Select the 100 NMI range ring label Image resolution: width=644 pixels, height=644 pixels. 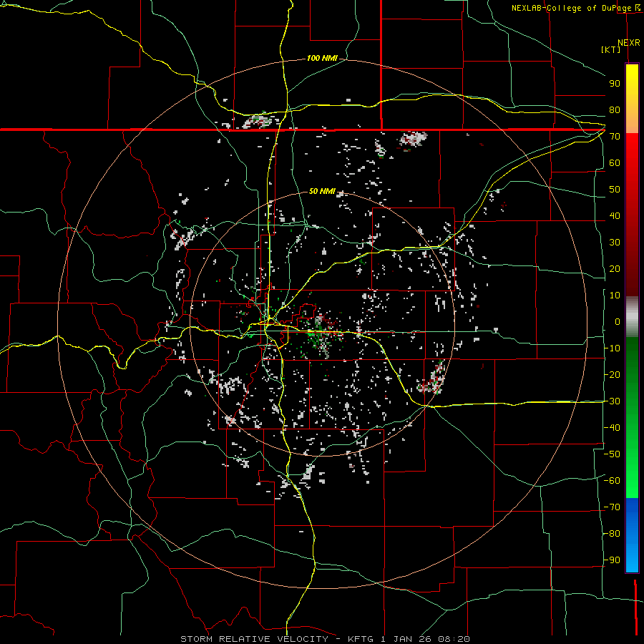322,59
